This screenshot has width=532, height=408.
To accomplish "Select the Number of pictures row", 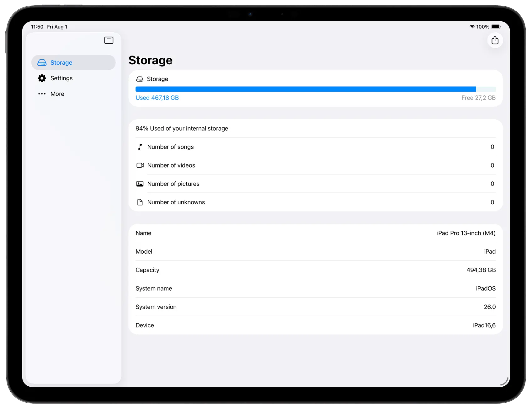I will click(316, 184).
